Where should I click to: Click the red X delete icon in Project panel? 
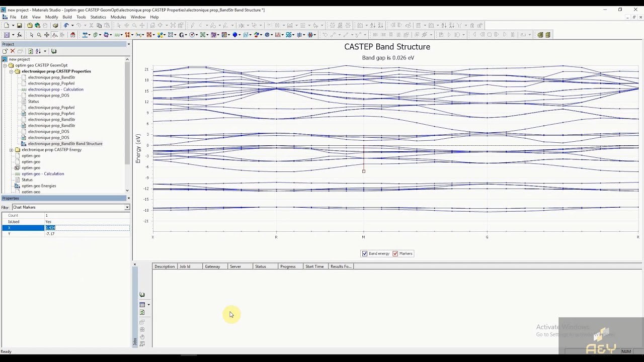pyautogui.click(x=13, y=51)
